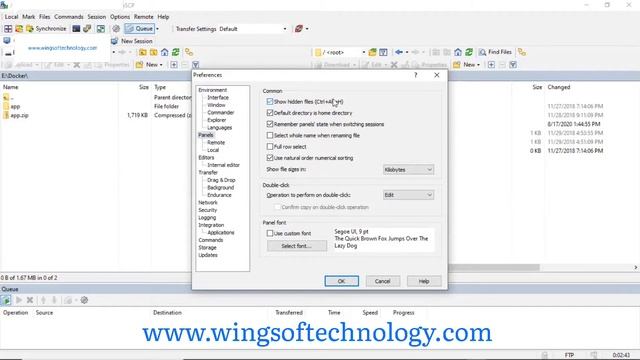Open the Options menu
Viewport: 640px width, 360px height.
coord(120,17)
